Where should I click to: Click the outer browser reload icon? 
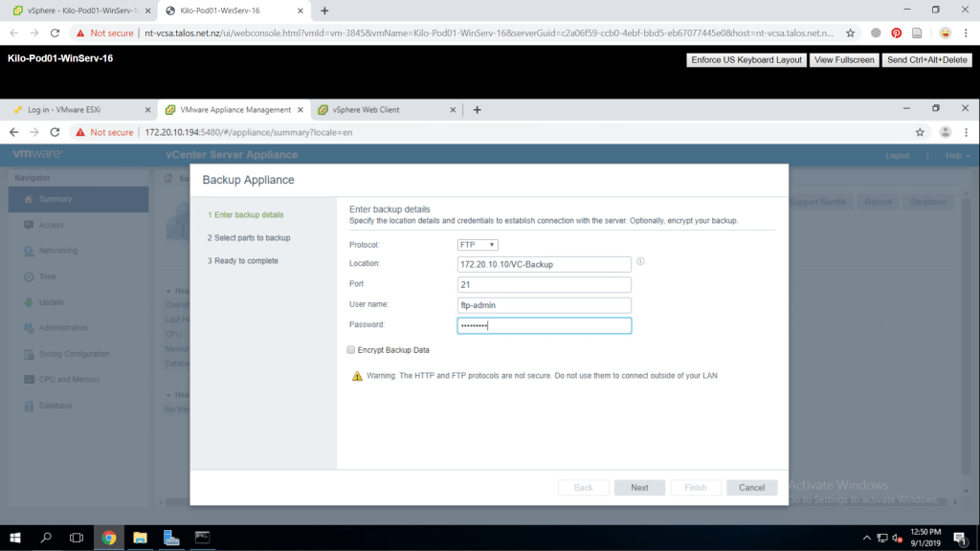tap(56, 33)
